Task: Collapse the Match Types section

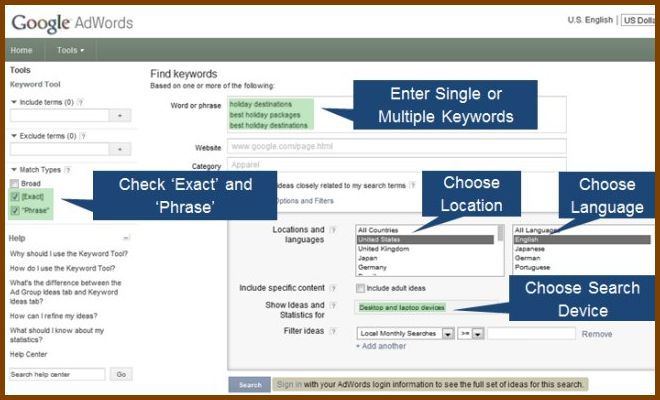Action: pos(13,169)
